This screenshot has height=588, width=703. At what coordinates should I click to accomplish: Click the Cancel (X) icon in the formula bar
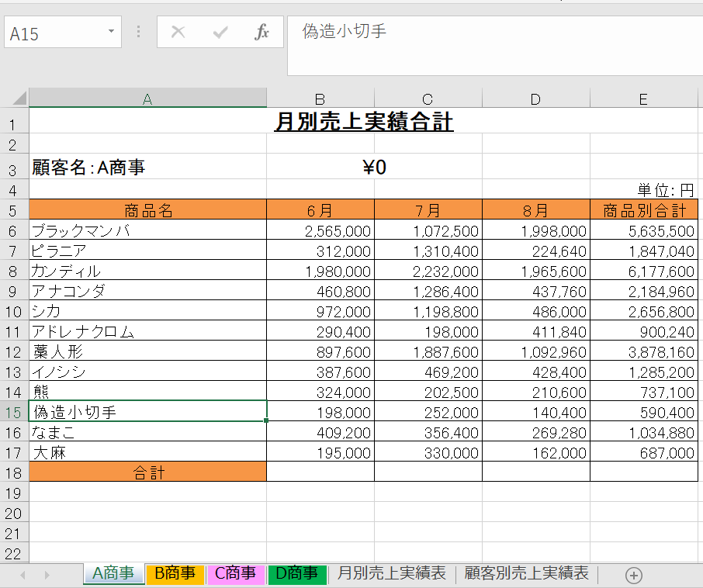[178, 32]
